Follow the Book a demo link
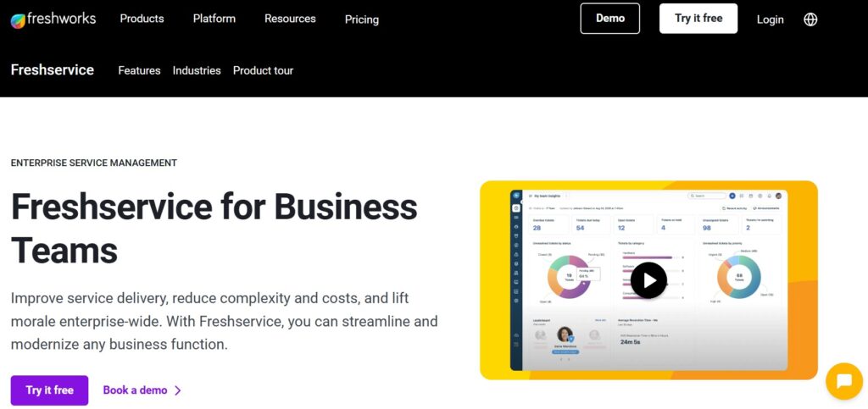The width and height of the screenshot is (868, 409). pos(135,390)
